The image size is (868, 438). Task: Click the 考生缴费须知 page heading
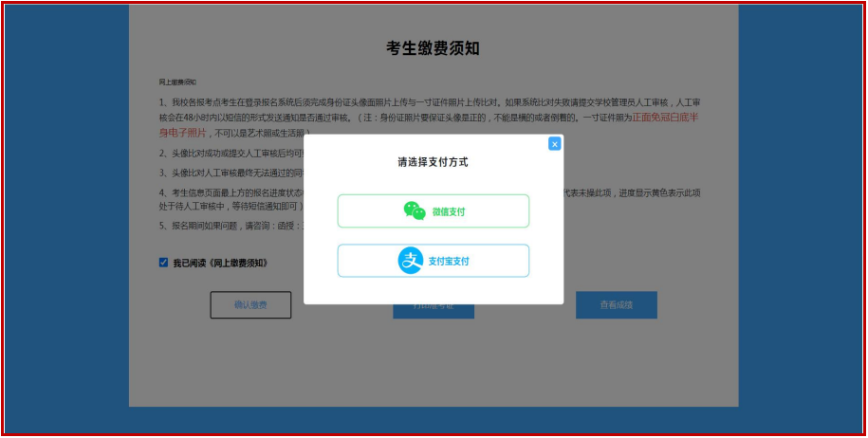coord(433,48)
